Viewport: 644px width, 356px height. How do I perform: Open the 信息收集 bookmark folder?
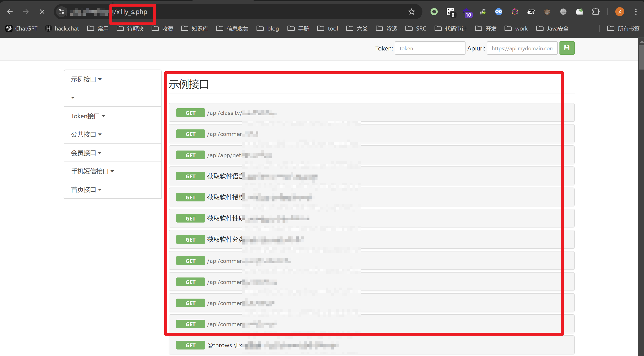[x=233, y=28]
